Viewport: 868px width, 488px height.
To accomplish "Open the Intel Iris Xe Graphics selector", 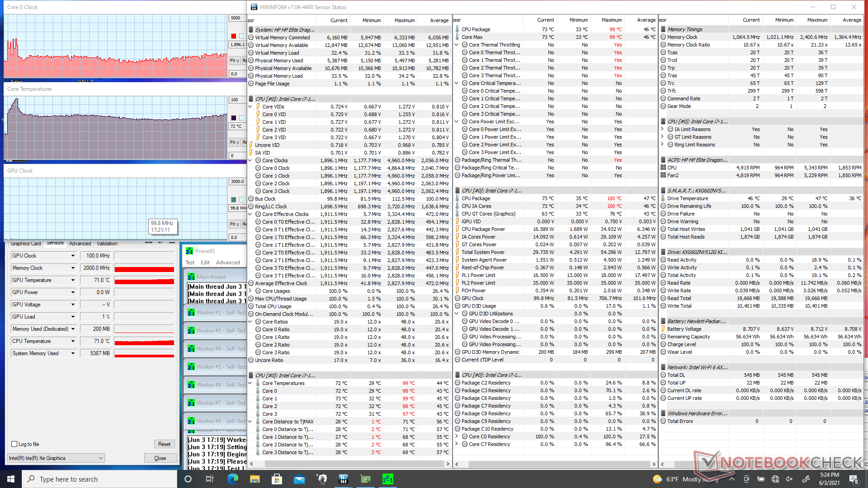I will (x=56, y=458).
